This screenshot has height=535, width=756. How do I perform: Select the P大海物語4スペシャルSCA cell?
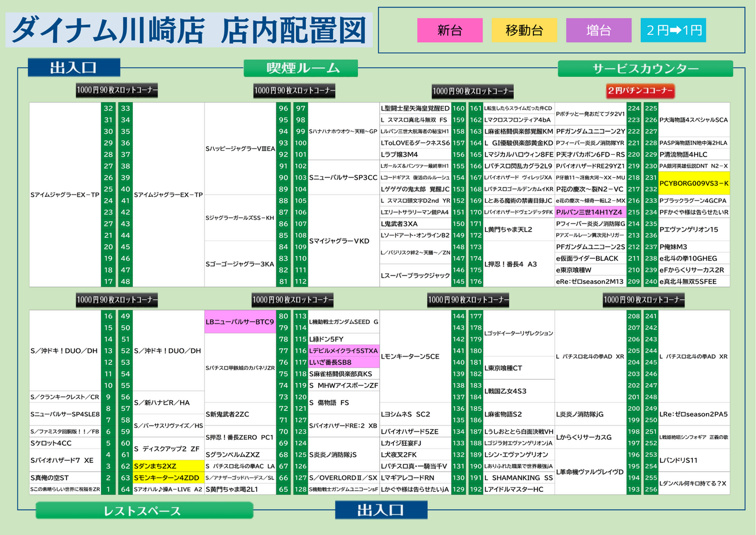point(694,120)
